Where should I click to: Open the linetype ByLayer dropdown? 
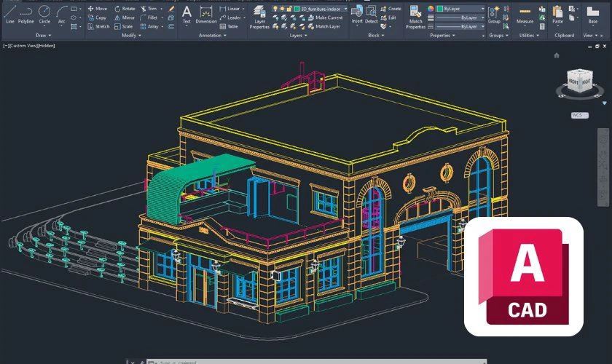point(460,26)
